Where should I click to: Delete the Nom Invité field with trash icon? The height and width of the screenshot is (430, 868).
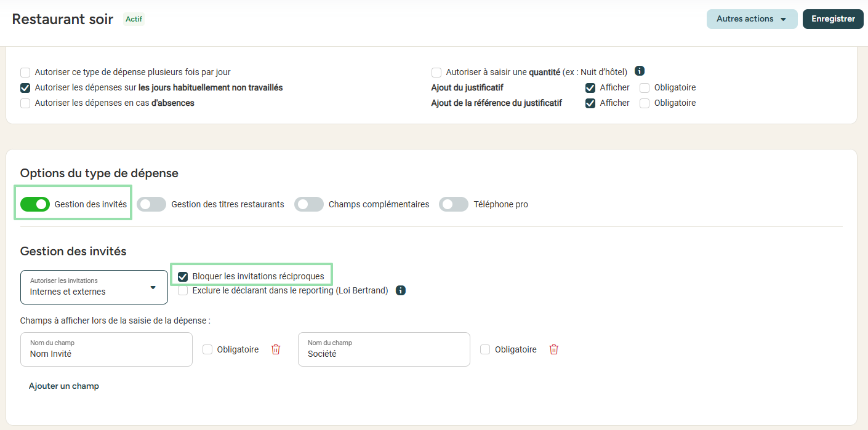(276, 349)
